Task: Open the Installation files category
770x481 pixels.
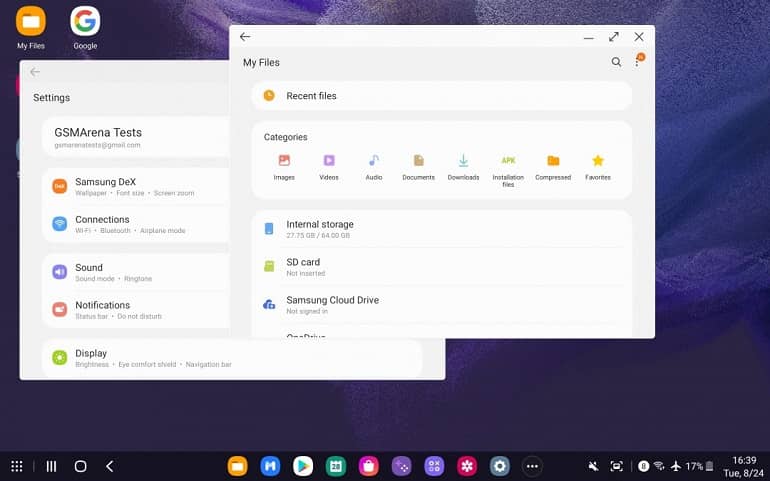Action: [508, 170]
